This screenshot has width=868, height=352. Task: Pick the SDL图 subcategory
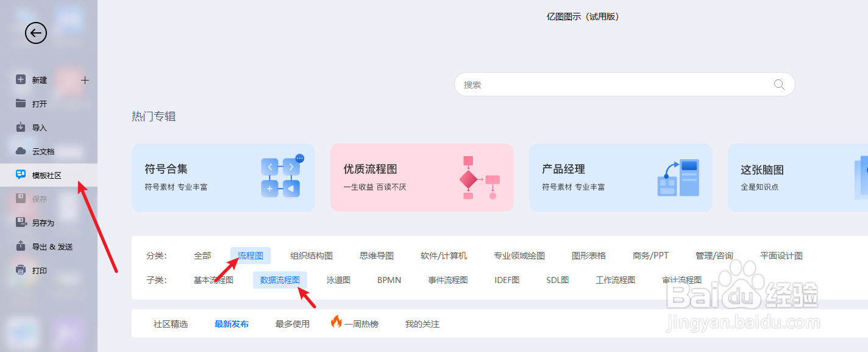pyautogui.click(x=558, y=280)
